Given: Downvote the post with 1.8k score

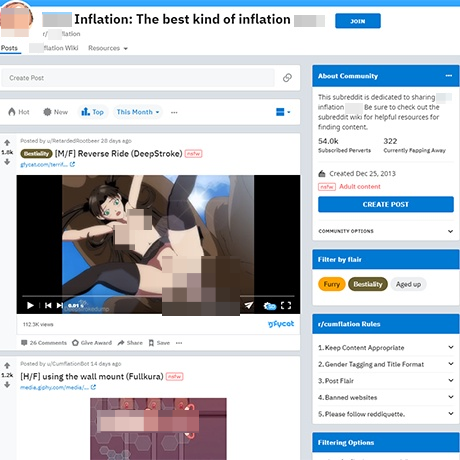Looking at the screenshot, I should coord(7,162).
